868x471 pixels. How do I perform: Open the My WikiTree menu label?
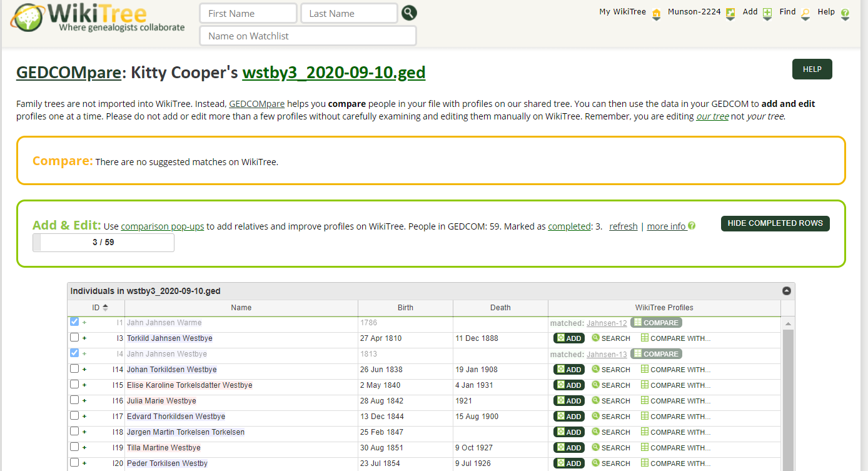(622, 12)
